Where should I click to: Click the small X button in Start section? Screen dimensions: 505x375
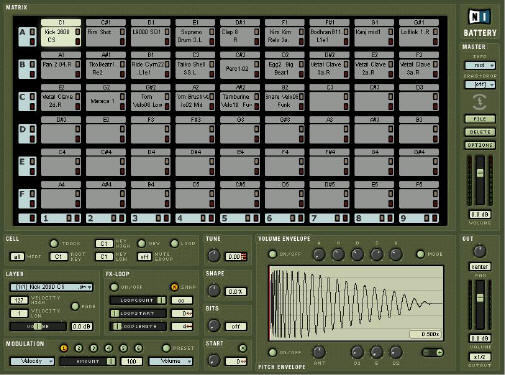tap(243, 348)
